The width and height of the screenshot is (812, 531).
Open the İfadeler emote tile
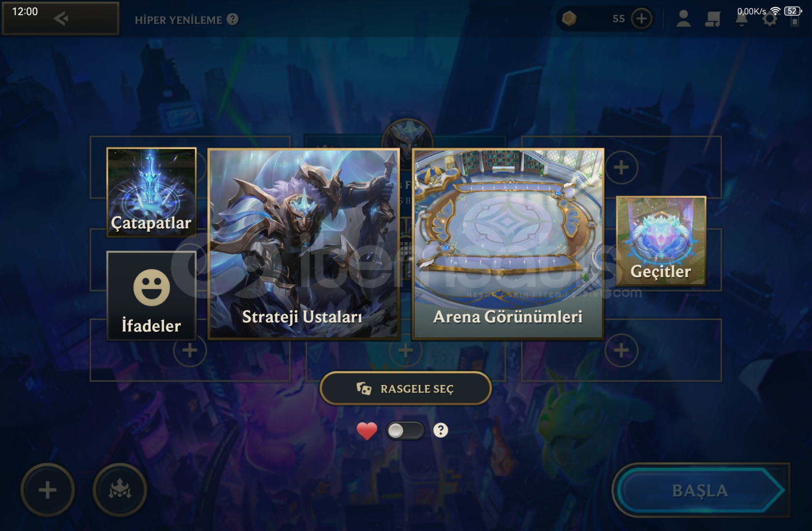point(152,296)
